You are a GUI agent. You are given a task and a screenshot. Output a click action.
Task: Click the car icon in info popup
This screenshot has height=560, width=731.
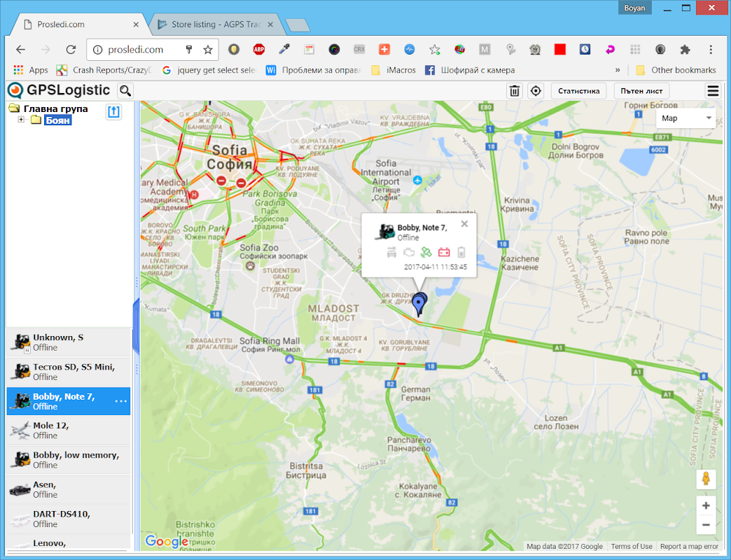coord(391,253)
